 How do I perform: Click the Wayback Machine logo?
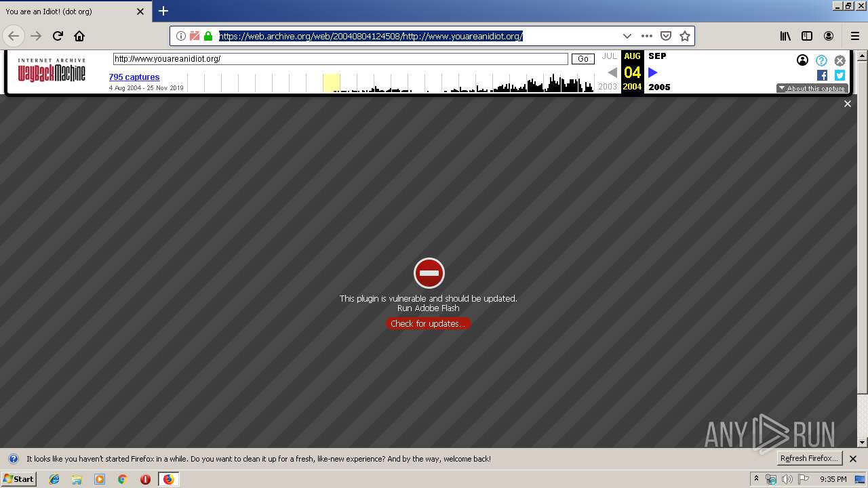(52, 70)
